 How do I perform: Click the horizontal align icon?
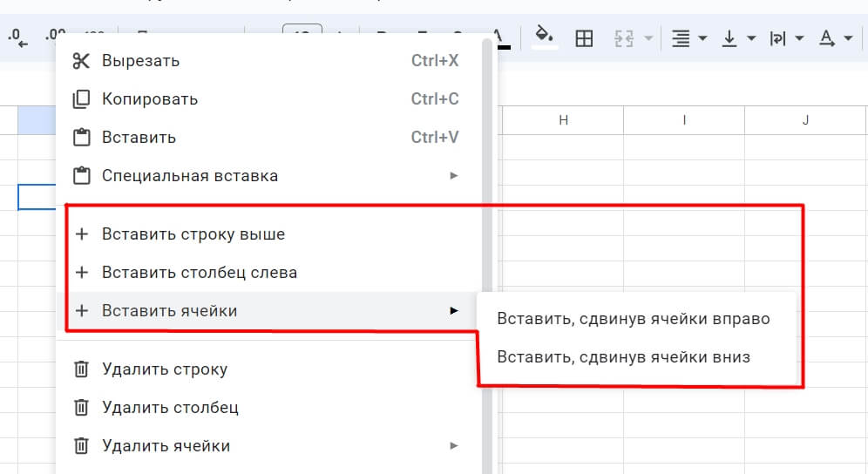pos(681,38)
